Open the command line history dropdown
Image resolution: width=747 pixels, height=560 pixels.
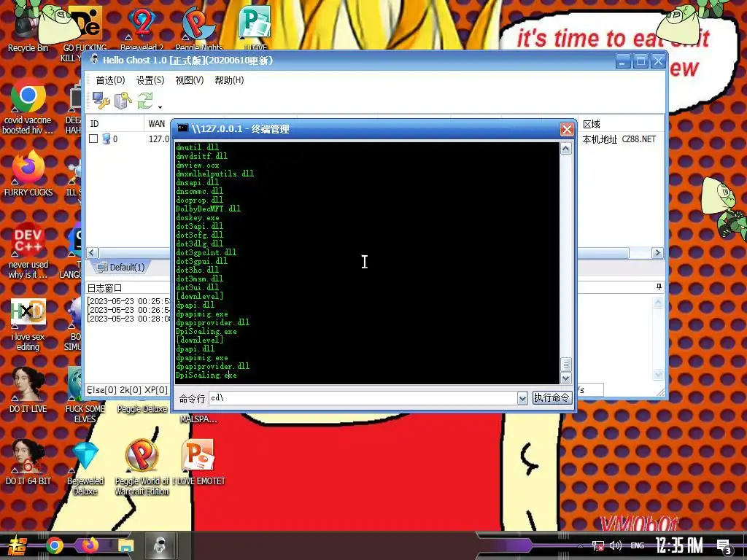[x=522, y=398]
